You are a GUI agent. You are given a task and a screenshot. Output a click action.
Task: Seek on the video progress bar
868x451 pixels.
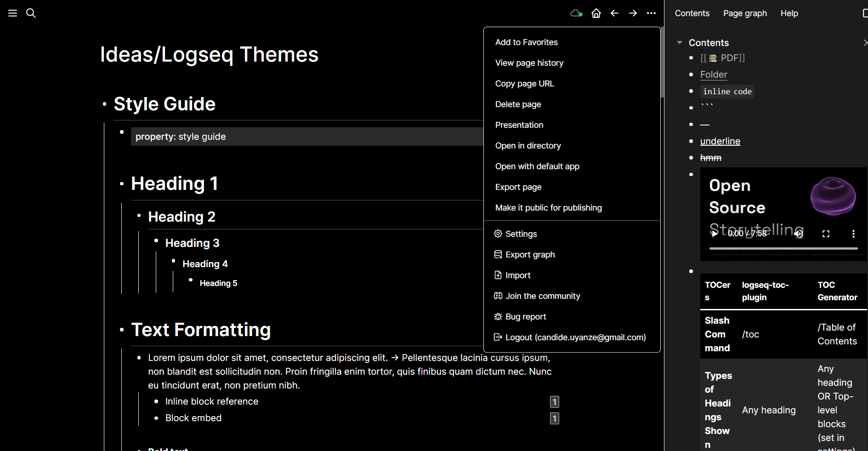(x=783, y=248)
